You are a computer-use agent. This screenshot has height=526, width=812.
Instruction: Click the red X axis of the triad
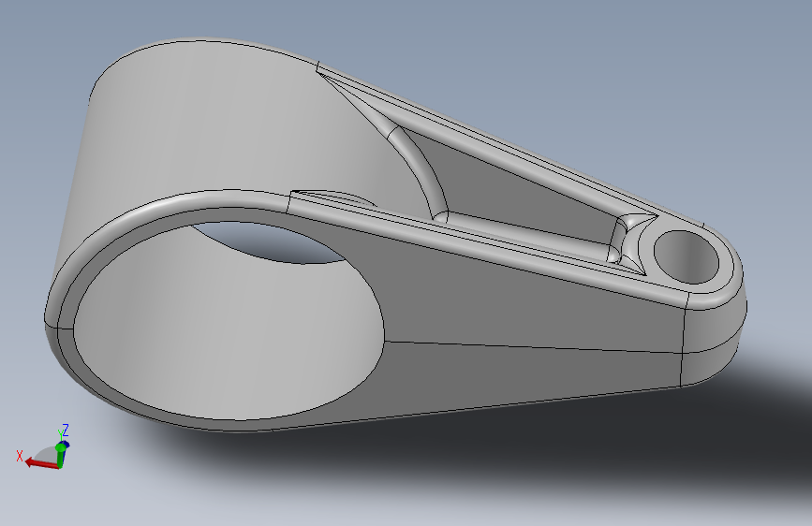tap(42, 464)
